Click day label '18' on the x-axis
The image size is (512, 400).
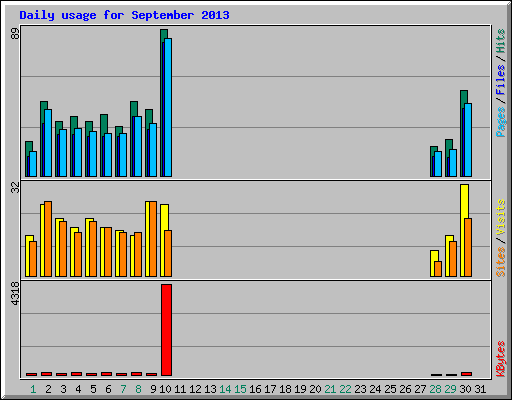click(x=285, y=389)
